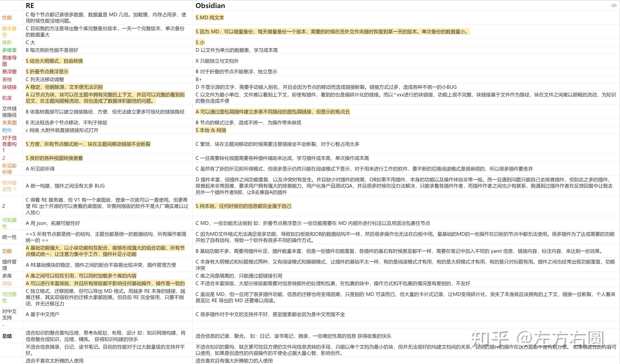Select the Obsidian column header
The height and width of the screenshot is (364, 620).
point(210,5)
